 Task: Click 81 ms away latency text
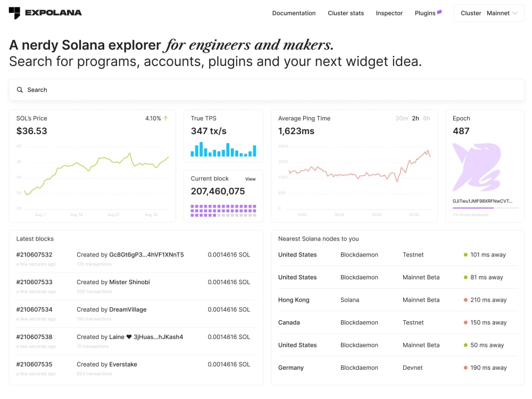[487, 277]
